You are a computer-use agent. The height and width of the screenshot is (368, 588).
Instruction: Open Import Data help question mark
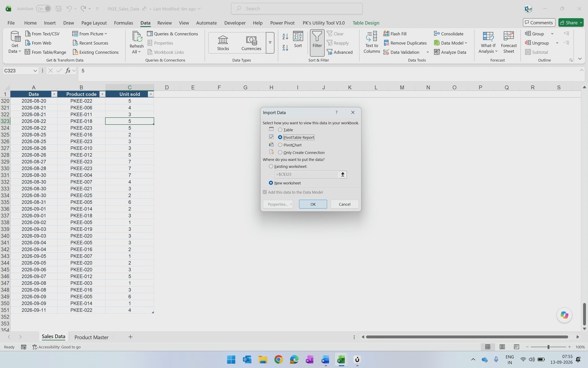pyautogui.click(x=336, y=112)
